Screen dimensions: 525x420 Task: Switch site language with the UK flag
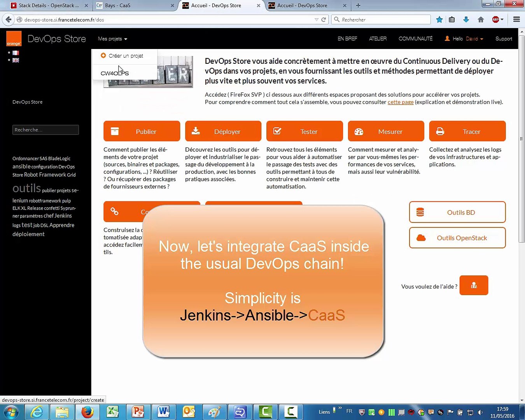click(x=16, y=60)
